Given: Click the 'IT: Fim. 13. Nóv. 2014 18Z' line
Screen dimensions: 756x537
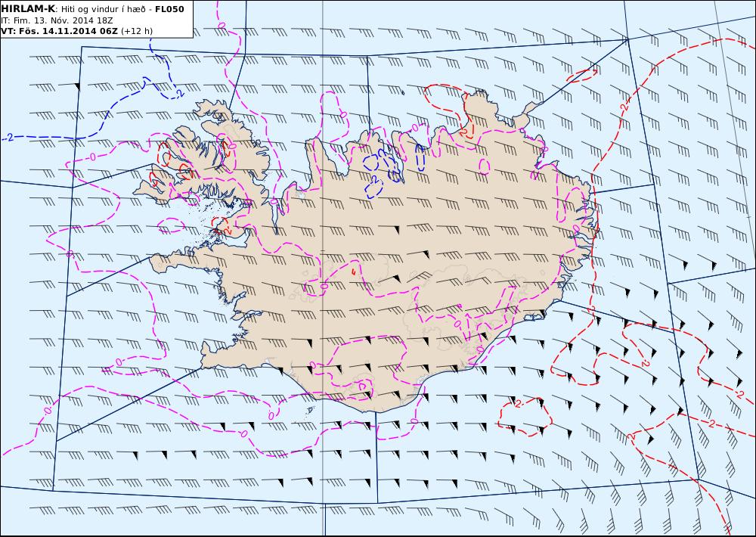Looking at the screenshot, I should pos(57,20).
